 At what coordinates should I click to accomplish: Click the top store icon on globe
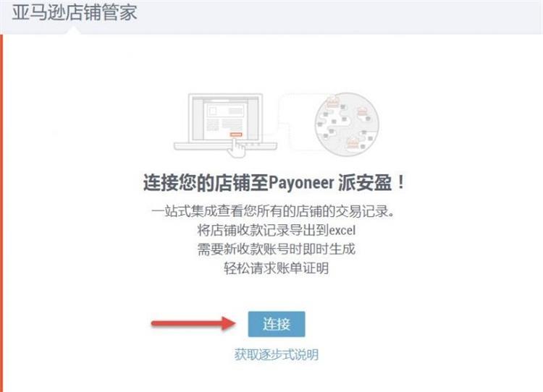(x=332, y=101)
